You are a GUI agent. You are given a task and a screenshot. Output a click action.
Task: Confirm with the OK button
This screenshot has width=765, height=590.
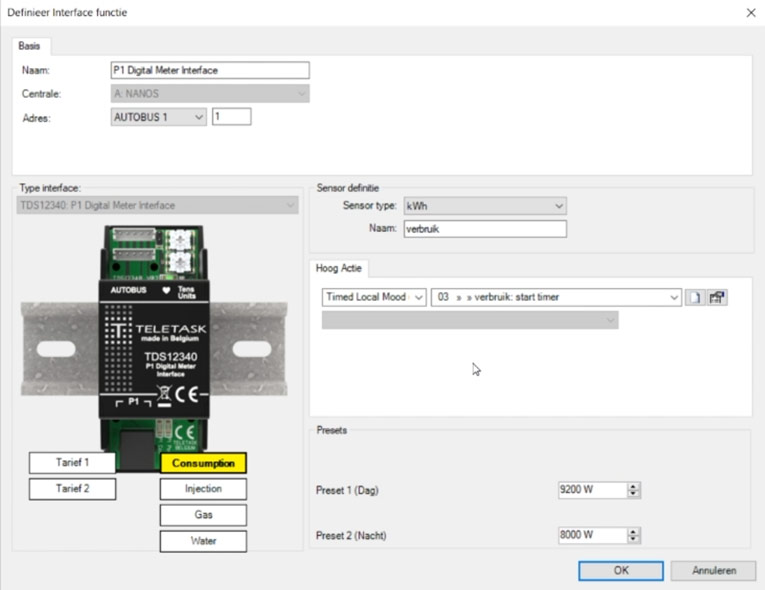coord(620,570)
